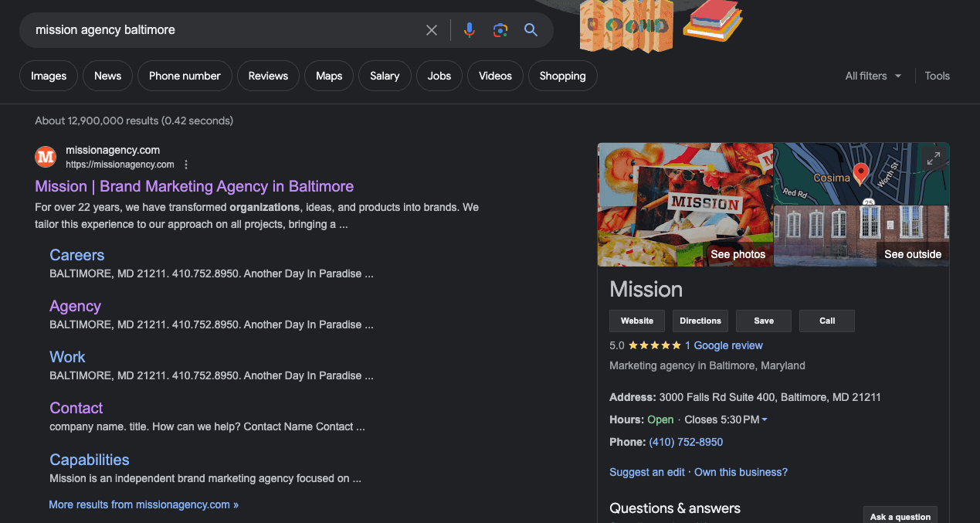Filter results by Images

click(x=49, y=76)
